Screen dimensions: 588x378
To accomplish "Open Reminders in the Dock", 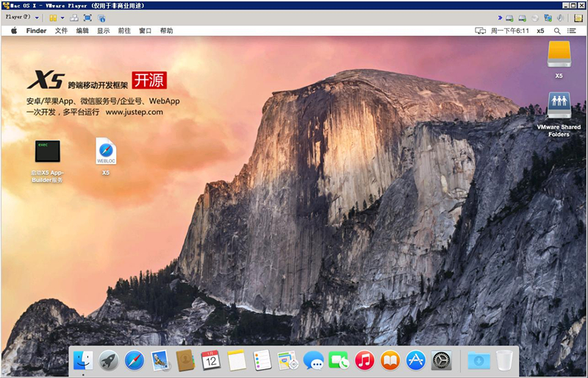I will click(x=262, y=360).
